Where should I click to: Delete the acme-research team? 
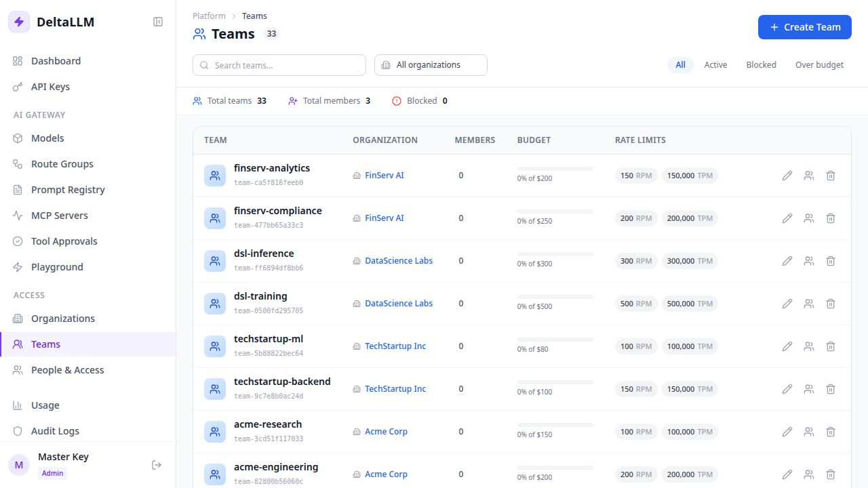click(831, 432)
